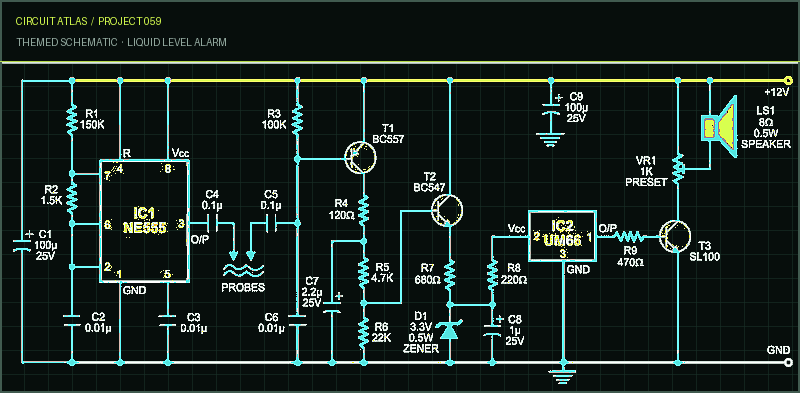The image size is (800, 393).
Task: Click pin 3 number on IC1
Action: click(181, 223)
